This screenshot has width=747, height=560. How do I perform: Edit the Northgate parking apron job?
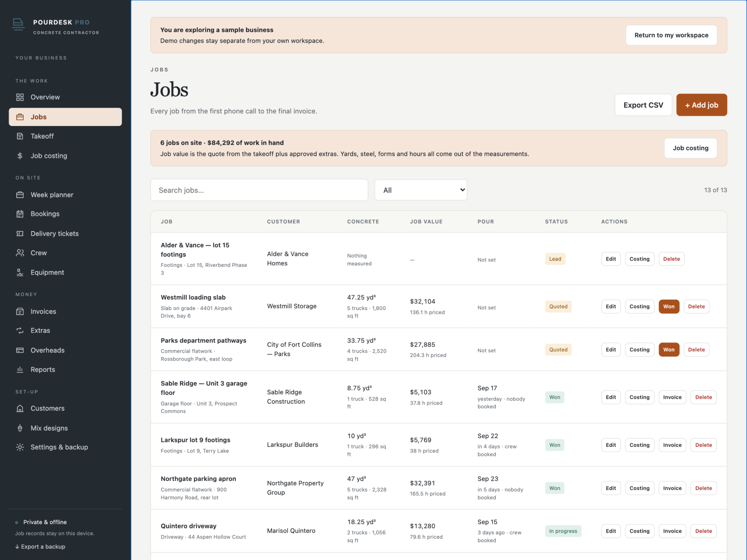611,488
